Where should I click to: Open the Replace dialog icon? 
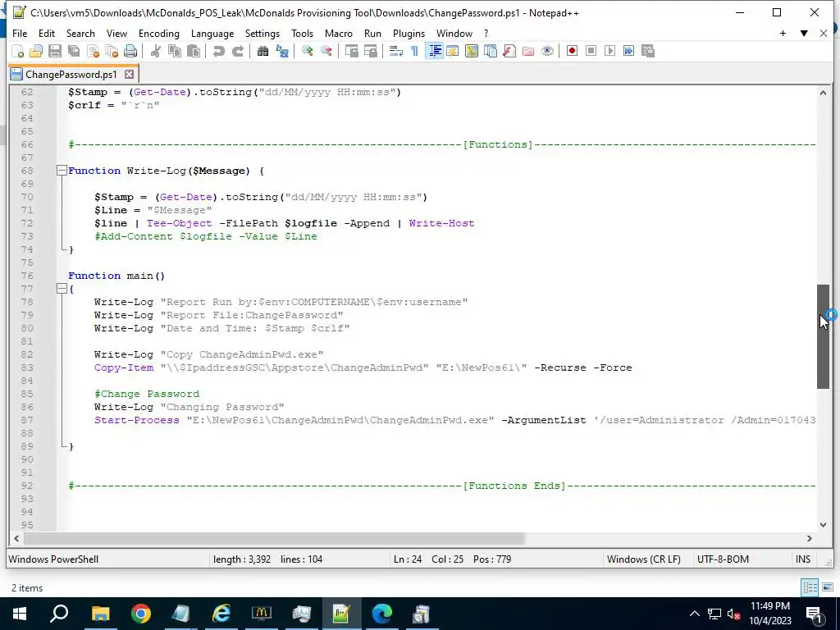[282, 51]
